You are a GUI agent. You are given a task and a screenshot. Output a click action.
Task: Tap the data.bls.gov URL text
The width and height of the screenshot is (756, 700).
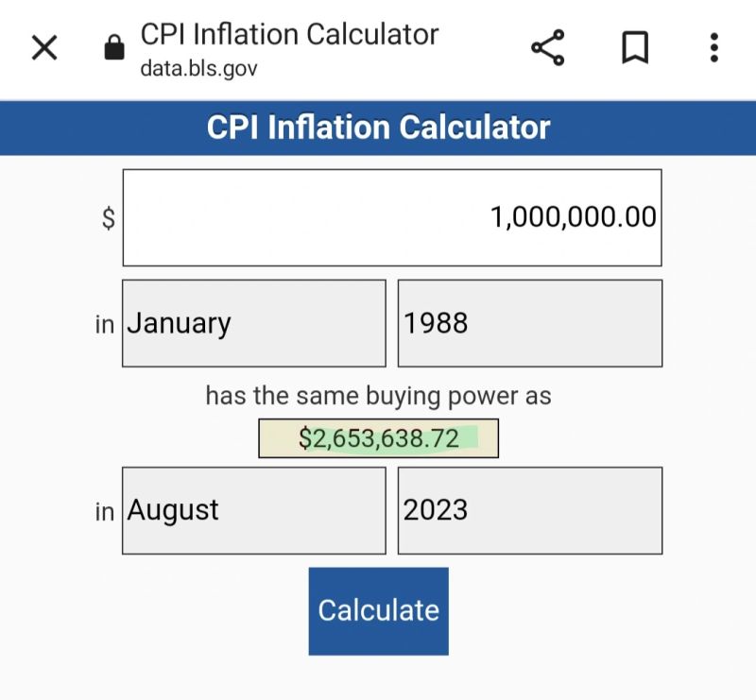pos(198,69)
